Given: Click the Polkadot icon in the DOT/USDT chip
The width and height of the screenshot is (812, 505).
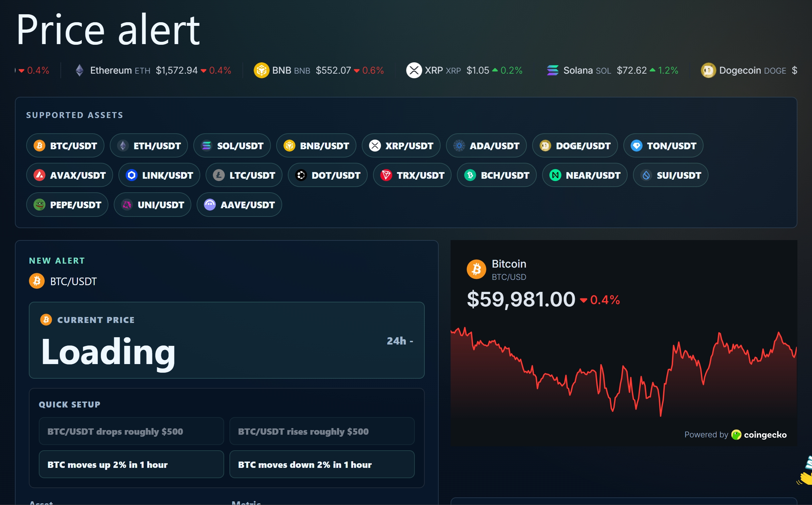Looking at the screenshot, I should [x=301, y=175].
